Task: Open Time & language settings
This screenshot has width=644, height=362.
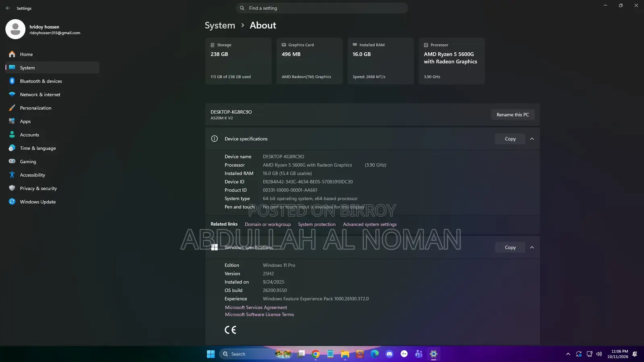Action: click(52, 148)
